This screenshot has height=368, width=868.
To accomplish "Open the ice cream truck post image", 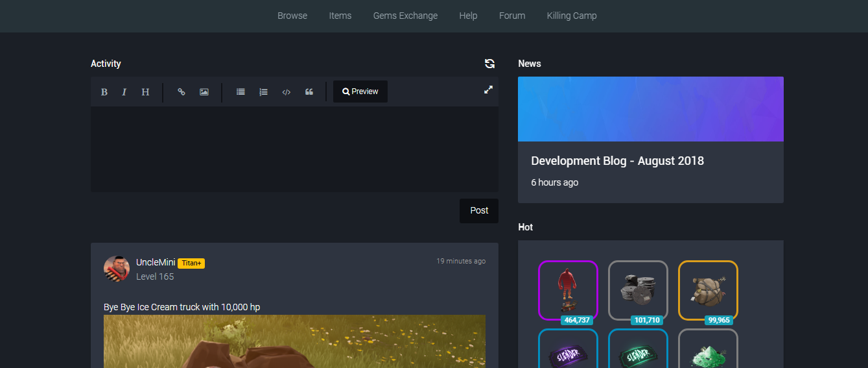I will pos(294,341).
